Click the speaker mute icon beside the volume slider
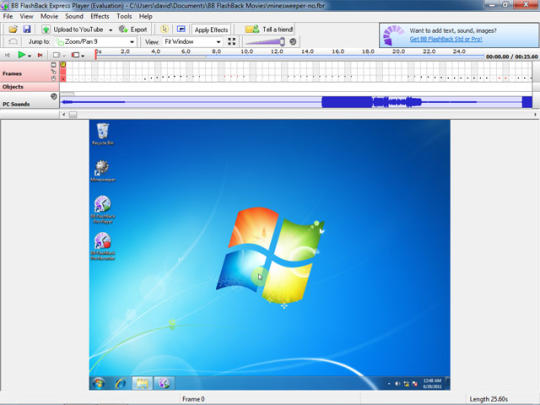Viewport: 540px width, 405px height. click(x=293, y=42)
